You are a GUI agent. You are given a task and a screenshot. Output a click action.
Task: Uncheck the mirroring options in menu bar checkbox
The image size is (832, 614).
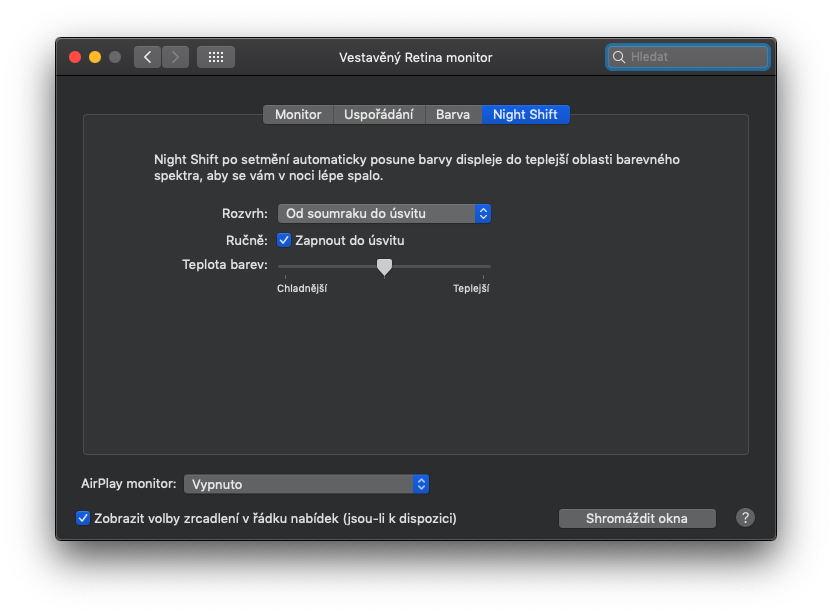83,518
